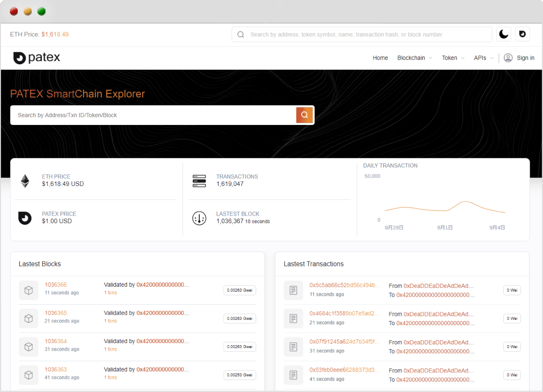Click the Sign in link
Screen dimensions: 543x392
click(525, 58)
